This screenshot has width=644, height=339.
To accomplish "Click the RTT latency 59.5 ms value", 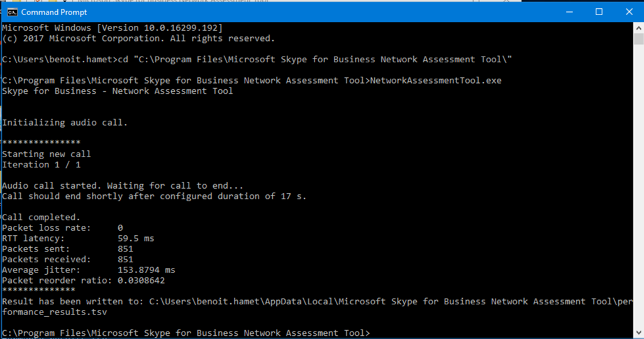I will point(135,238).
